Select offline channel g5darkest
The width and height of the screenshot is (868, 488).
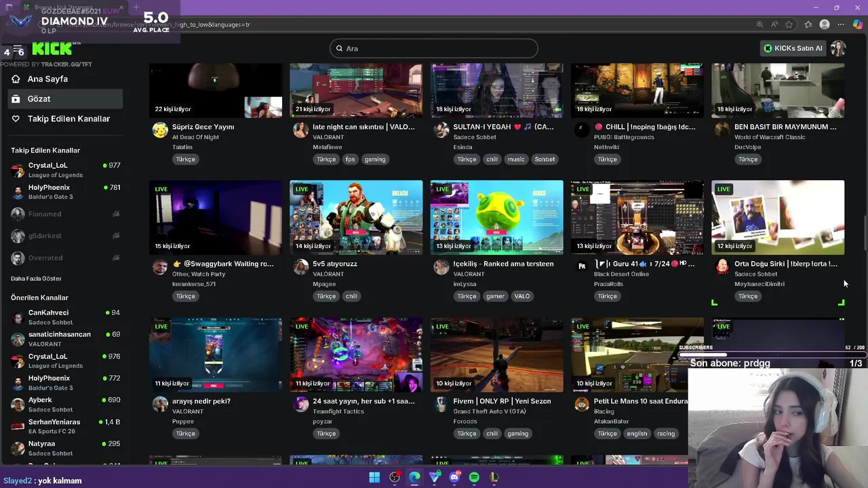click(65, 236)
